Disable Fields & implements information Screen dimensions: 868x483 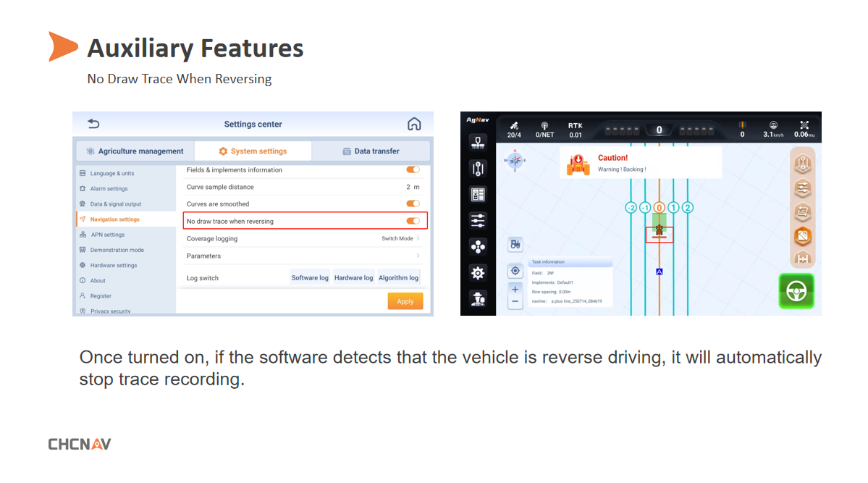pos(412,169)
